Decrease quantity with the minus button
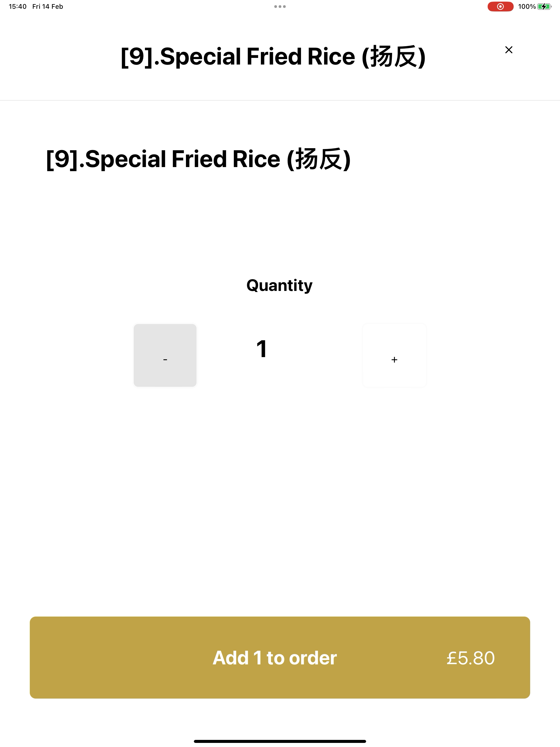 click(x=165, y=355)
